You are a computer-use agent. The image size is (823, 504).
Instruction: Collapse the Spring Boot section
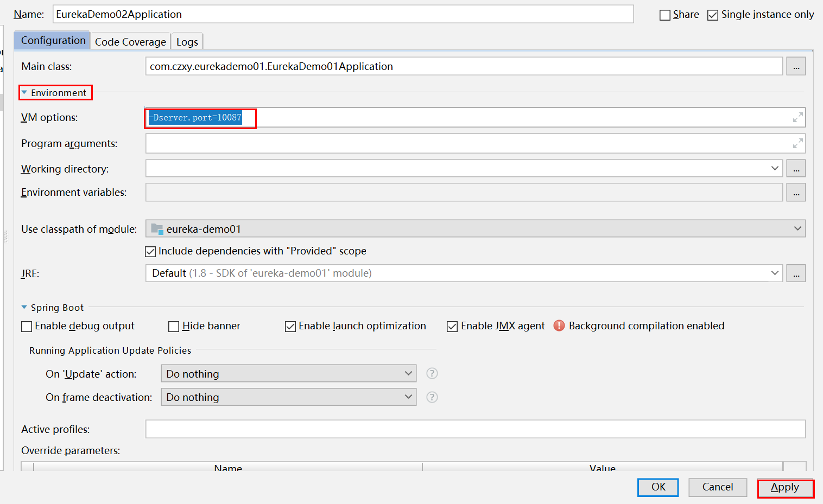tap(24, 308)
